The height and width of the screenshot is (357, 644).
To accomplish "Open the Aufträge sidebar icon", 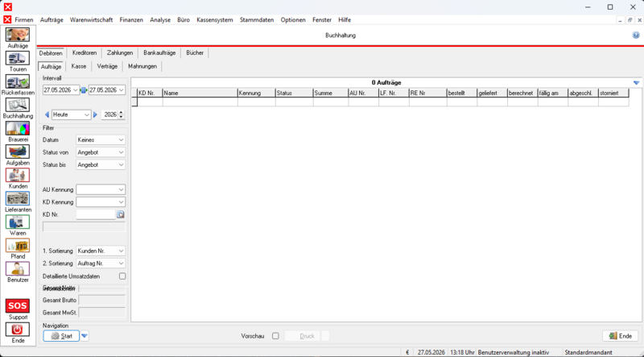I will tap(18, 35).
